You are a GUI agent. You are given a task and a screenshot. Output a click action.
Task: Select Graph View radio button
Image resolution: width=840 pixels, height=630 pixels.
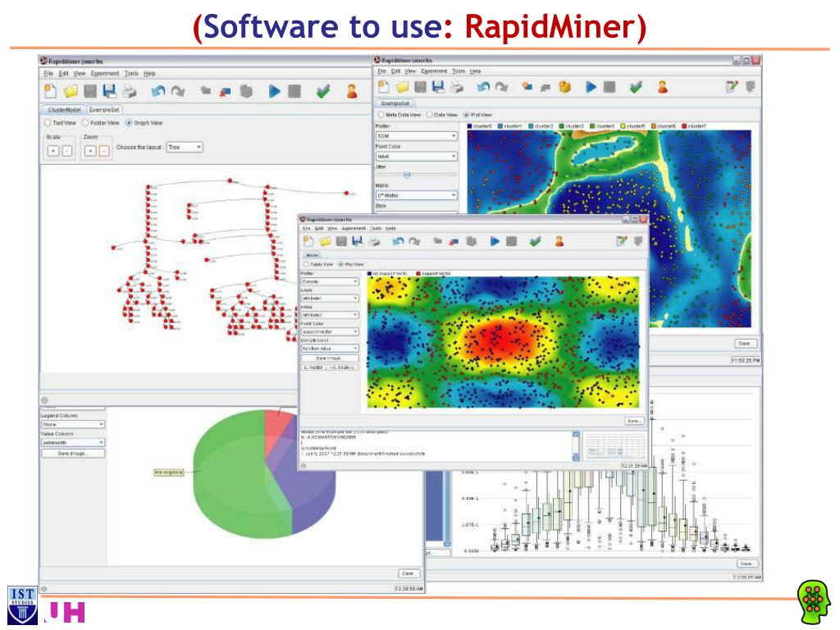129,123
